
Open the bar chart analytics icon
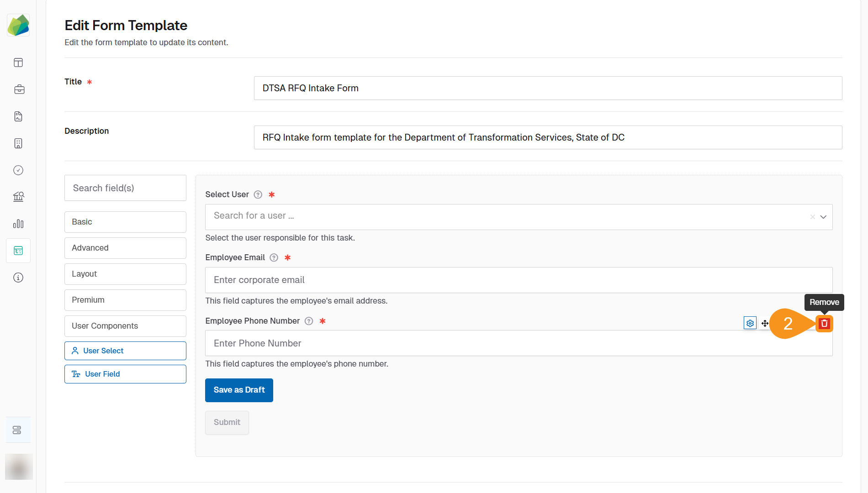[18, 224]
